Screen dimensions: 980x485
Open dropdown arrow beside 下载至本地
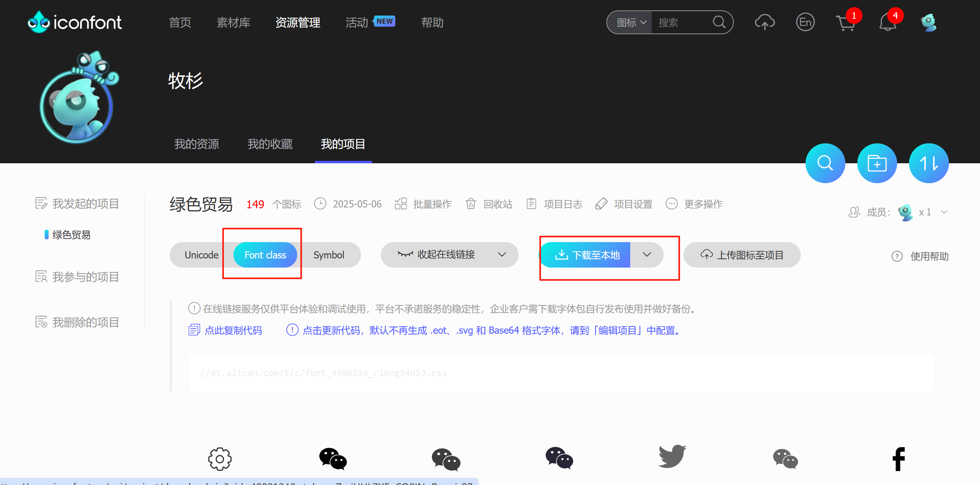(647, 254)
